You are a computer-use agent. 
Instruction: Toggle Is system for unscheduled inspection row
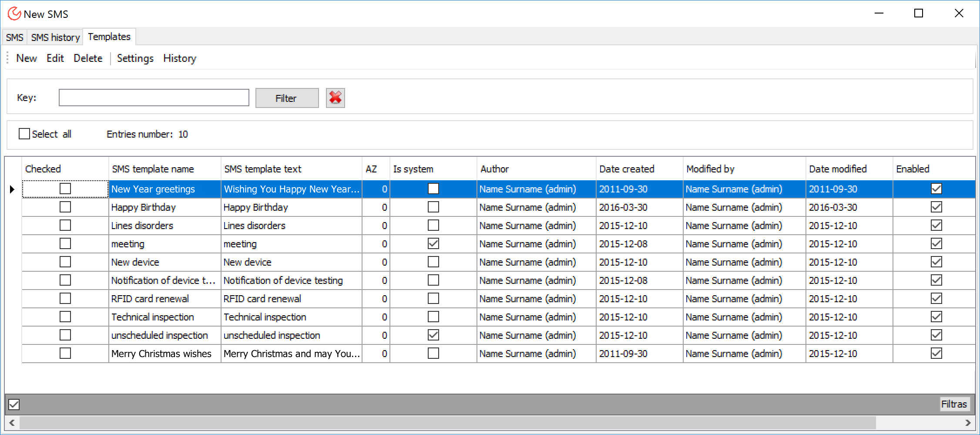tap(433, 335)
